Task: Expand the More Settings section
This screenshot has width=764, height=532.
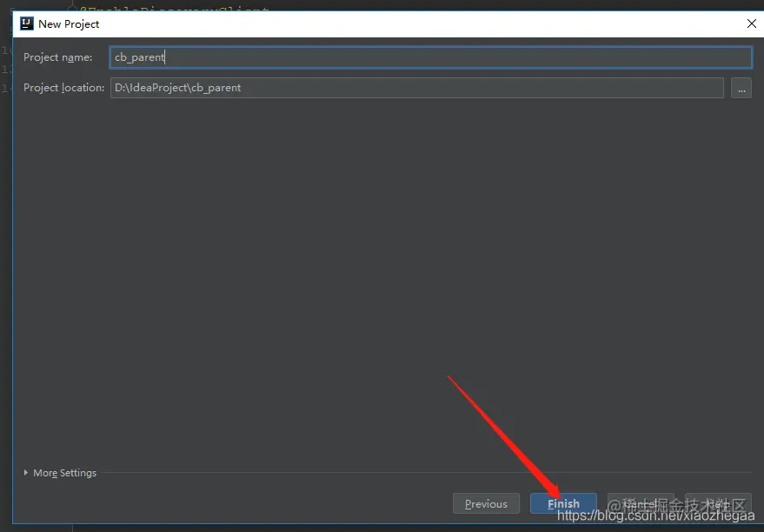Action: 60,473
